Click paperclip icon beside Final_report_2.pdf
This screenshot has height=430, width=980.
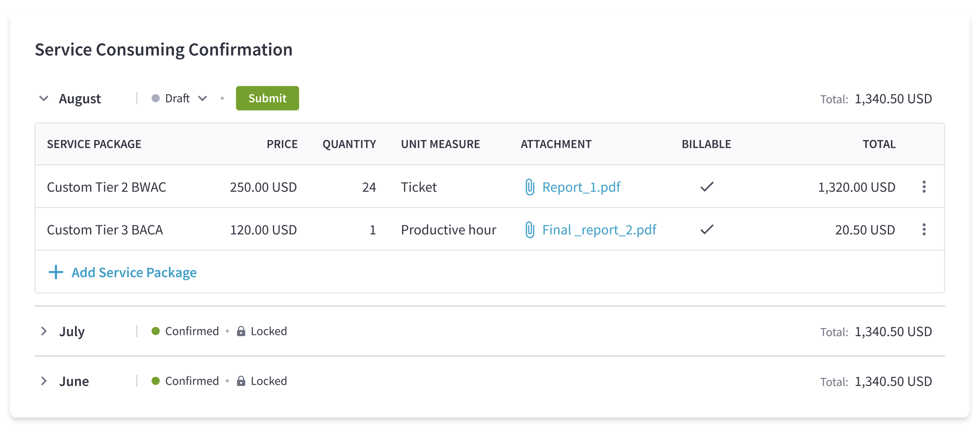[530, 229]
